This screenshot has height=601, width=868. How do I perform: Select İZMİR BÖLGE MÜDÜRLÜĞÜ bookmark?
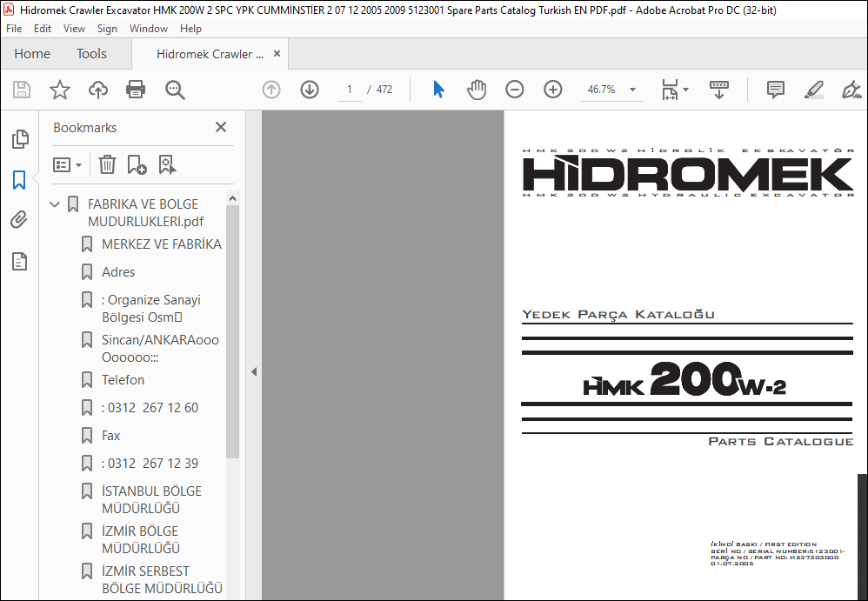click(x=141, y=539)
